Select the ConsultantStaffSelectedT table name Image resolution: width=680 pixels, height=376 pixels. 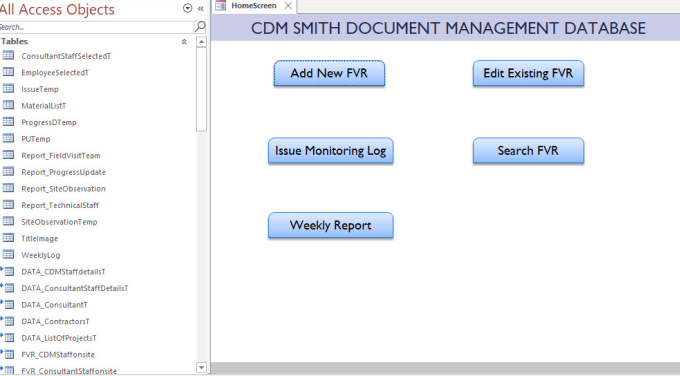[x=66, y=56]
